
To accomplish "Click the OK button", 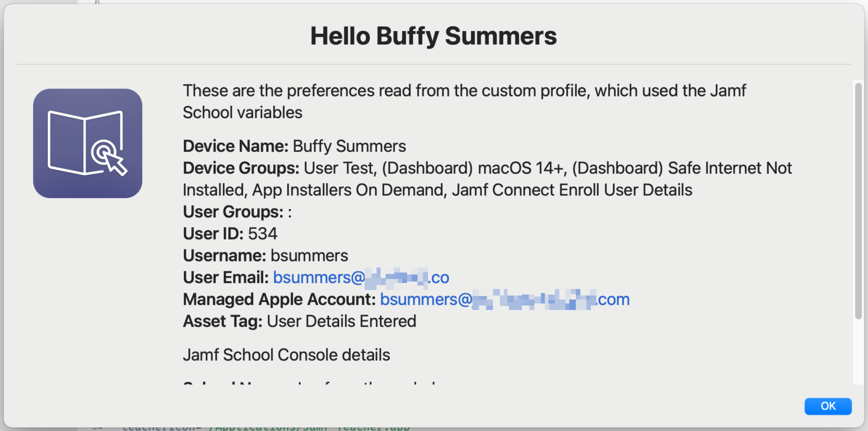I will (828, 406).
